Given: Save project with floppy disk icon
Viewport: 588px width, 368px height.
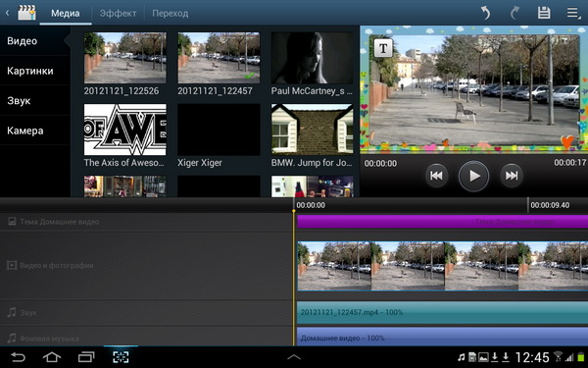Looking at the screenshot, I should pos(544,13).
